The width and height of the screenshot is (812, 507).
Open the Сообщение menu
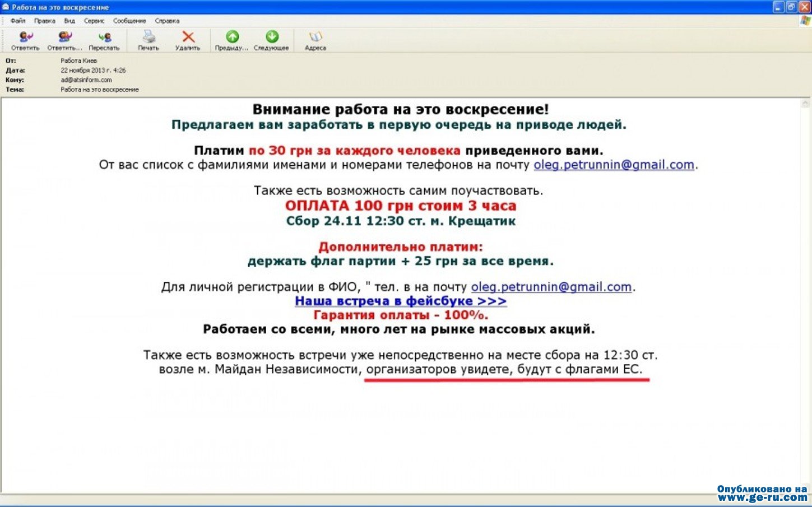click(129, 21)
